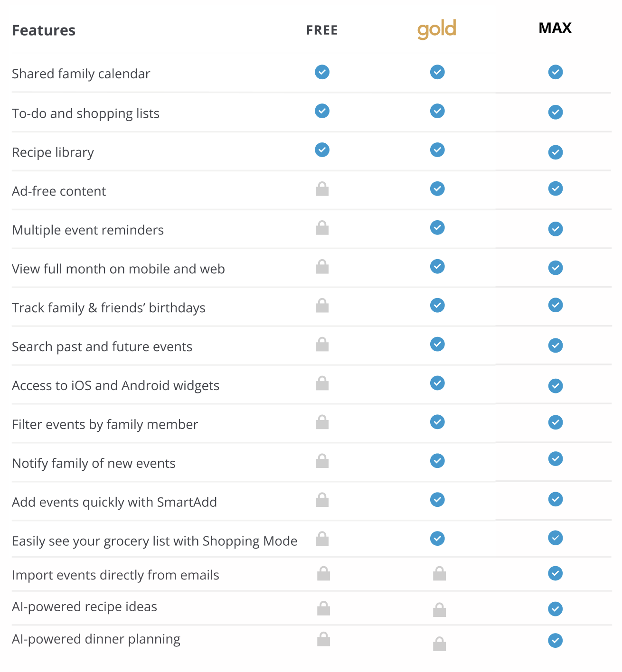Image resolution: width=622 pixels, height=672 pixels.
Task: Click the FREE lock for Shopping Mode row
Action: 322,539
